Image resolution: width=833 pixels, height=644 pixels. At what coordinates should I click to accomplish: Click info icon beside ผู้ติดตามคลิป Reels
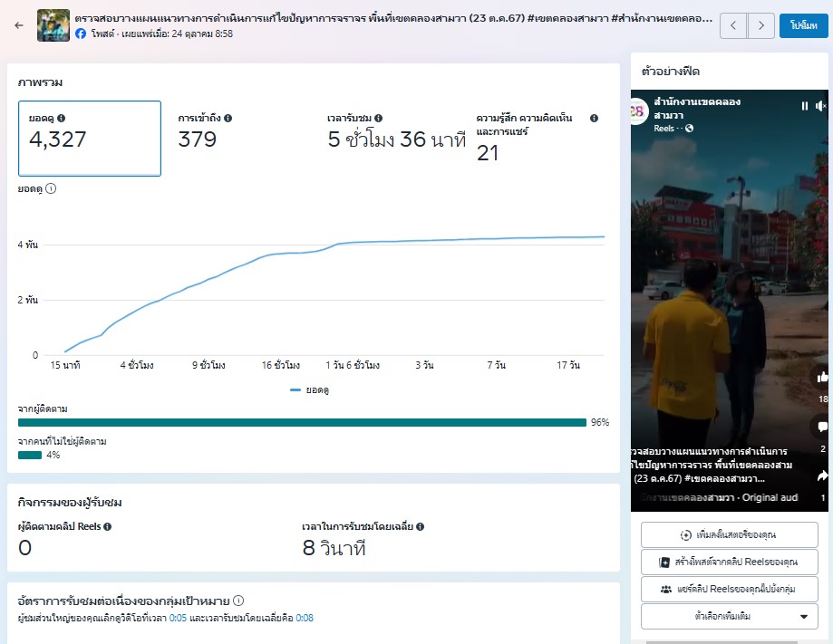coord(108,526)
